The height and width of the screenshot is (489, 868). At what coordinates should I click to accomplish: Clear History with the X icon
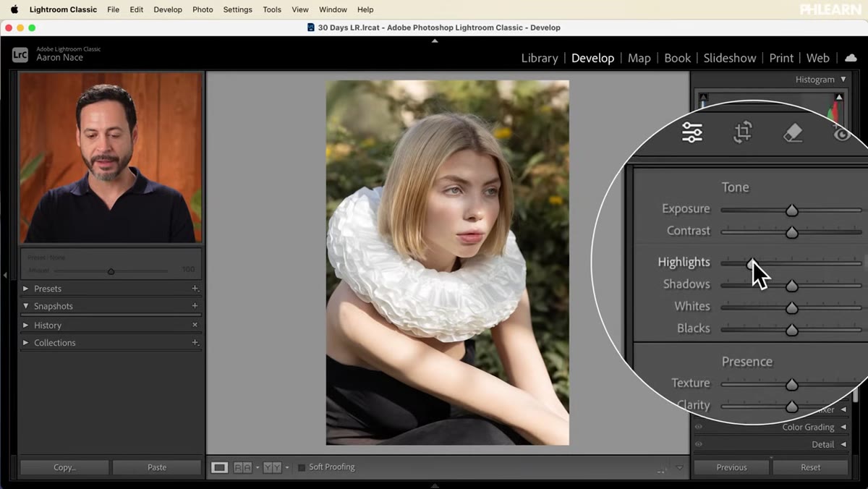[x=195, y=326]
